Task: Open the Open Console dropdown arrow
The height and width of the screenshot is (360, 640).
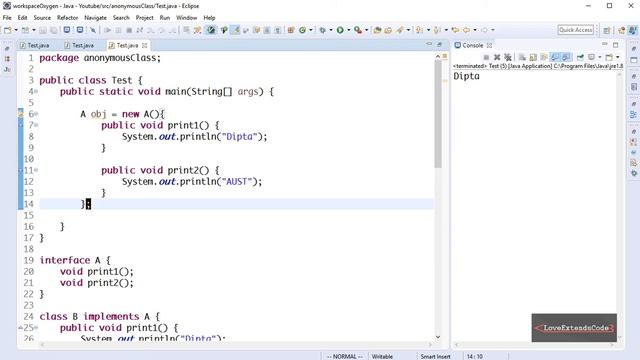Action: tap(618, 57)
